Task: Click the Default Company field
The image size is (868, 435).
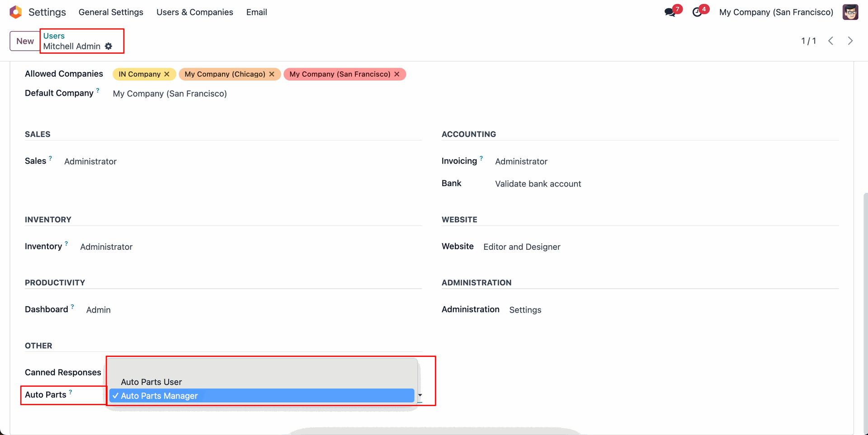Action: click(x=170, y=94)
